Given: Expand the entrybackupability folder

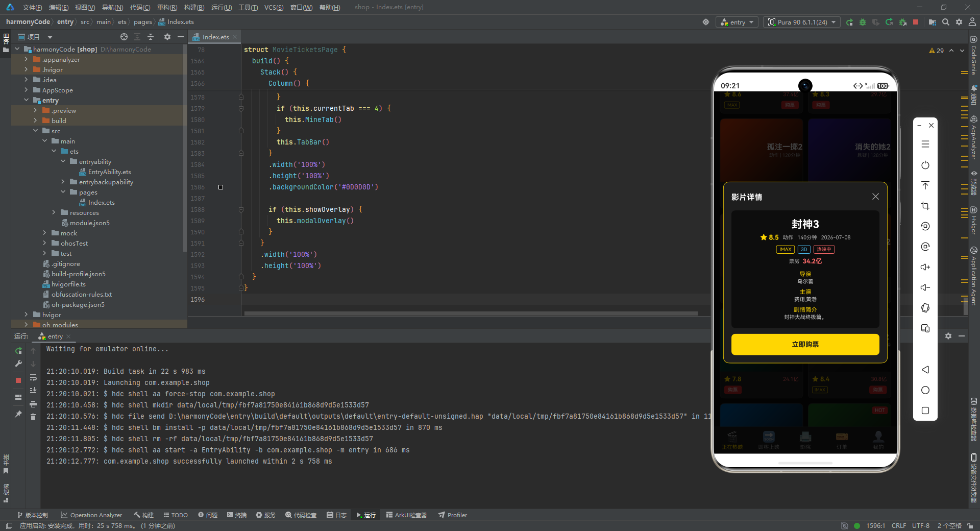Looking at the screenshot, I should 63,182.
